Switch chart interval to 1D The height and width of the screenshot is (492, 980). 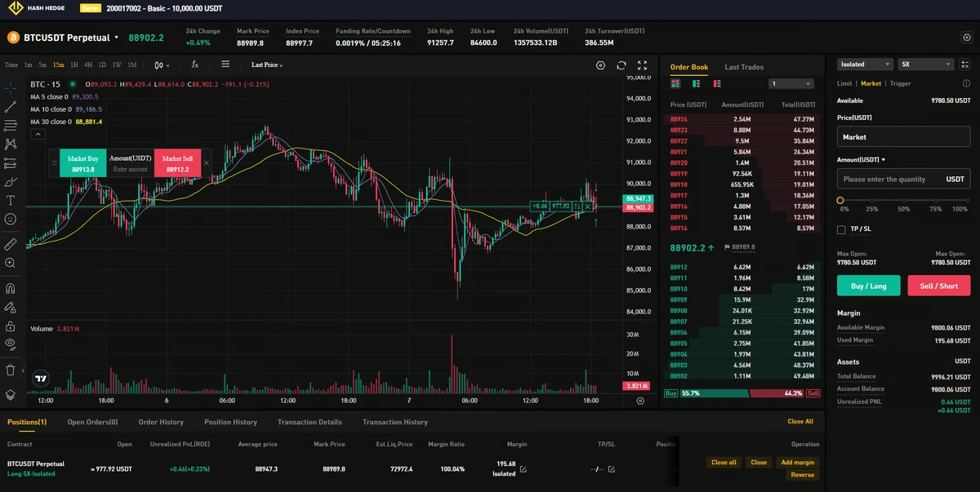click(x=102, y=64)
